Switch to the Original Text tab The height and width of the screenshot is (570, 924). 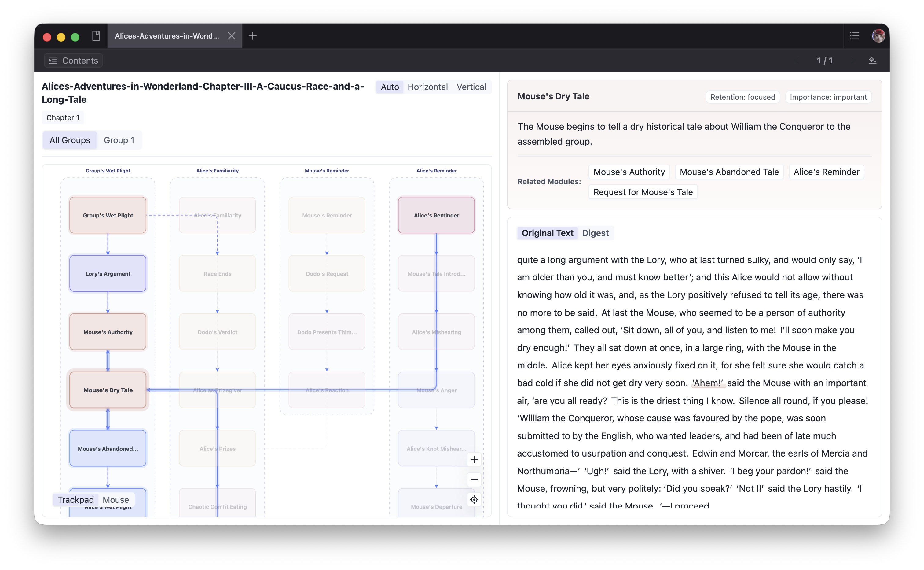coord(547,233)
